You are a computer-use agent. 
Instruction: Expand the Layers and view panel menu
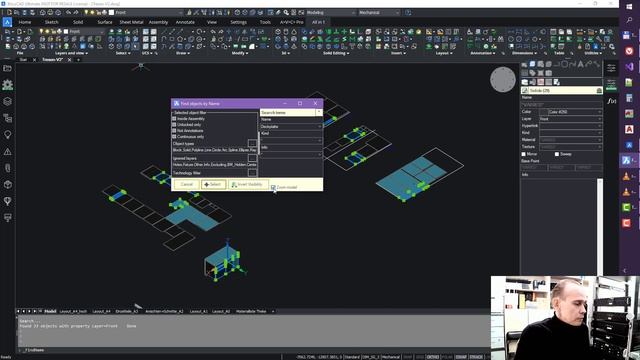tap(71, 53)
